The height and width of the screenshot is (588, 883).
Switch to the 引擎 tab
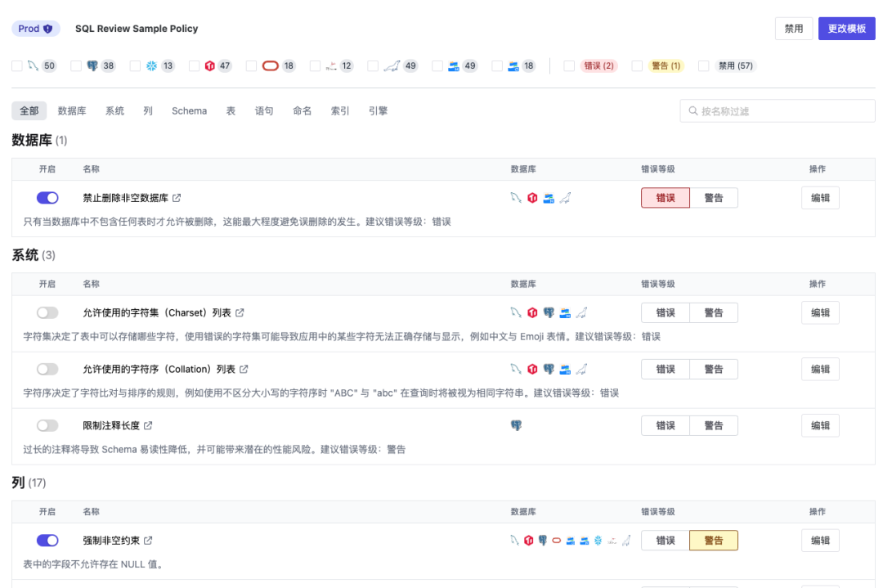pos(378,111)
